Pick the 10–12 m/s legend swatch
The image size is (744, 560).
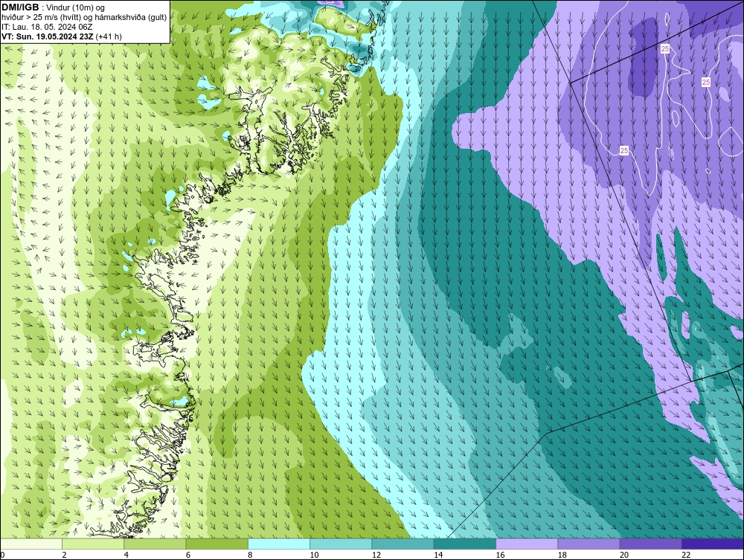pos(341,544)
